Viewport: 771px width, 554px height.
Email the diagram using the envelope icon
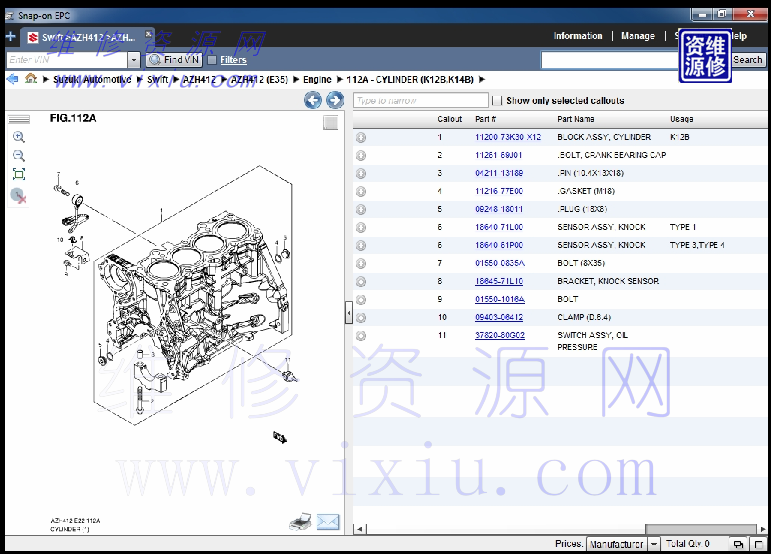[328, 521]
